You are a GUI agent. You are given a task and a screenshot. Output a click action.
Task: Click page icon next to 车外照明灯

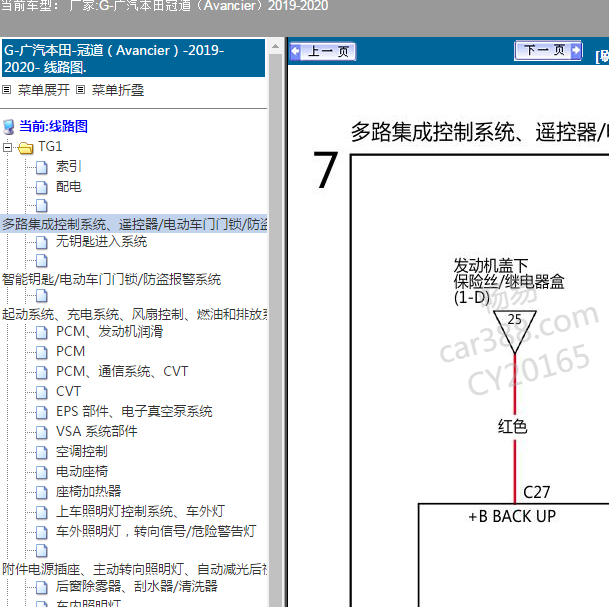tap(42, 532)
